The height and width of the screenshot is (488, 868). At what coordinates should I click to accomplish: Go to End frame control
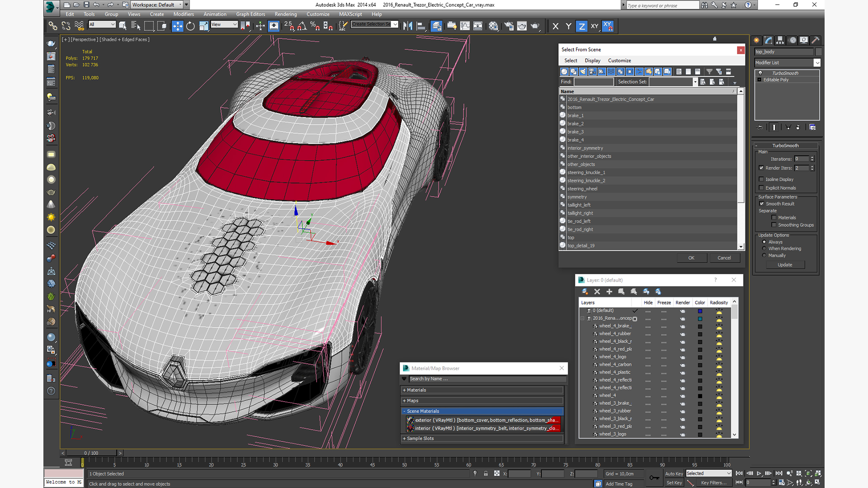(779, 474)
